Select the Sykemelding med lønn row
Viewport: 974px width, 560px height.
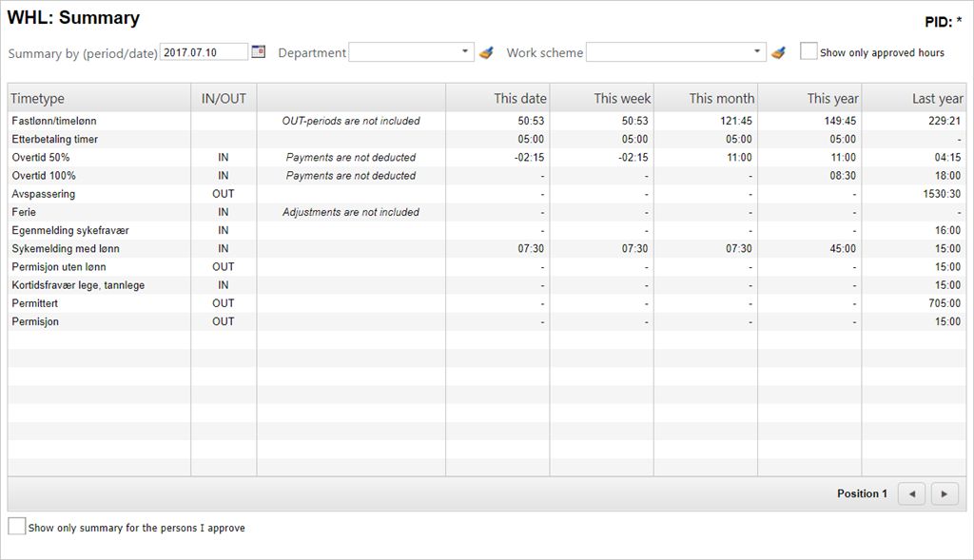[66, 249]
